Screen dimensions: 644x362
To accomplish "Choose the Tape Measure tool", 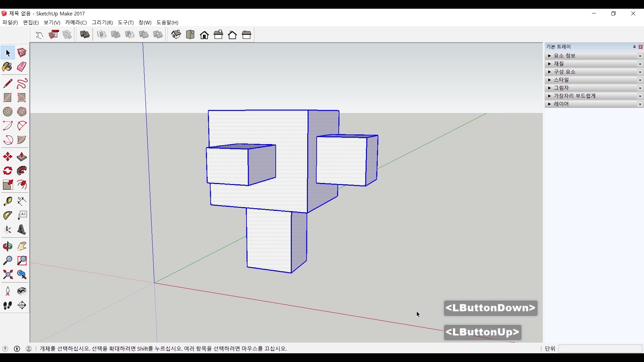I will (x=7, y=201).
